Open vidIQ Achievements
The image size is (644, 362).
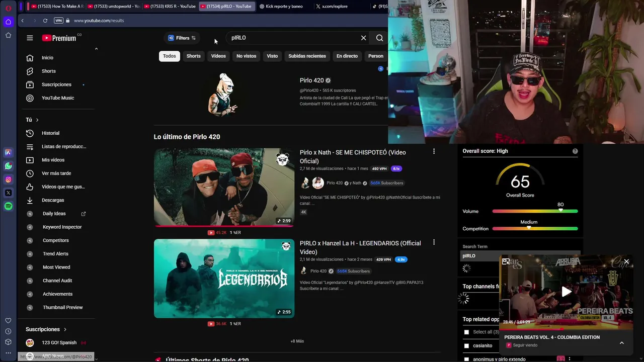tap(57, 294)
